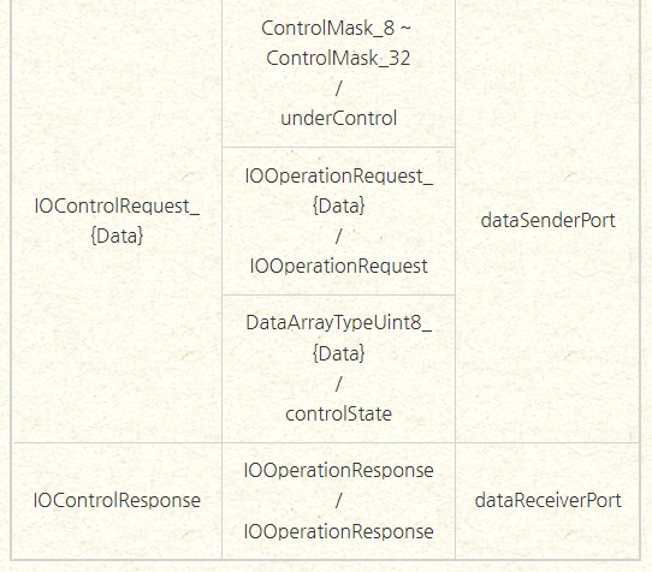
Task: Select the dataReceiverPort cell
Action: click(x=547, y=500)
